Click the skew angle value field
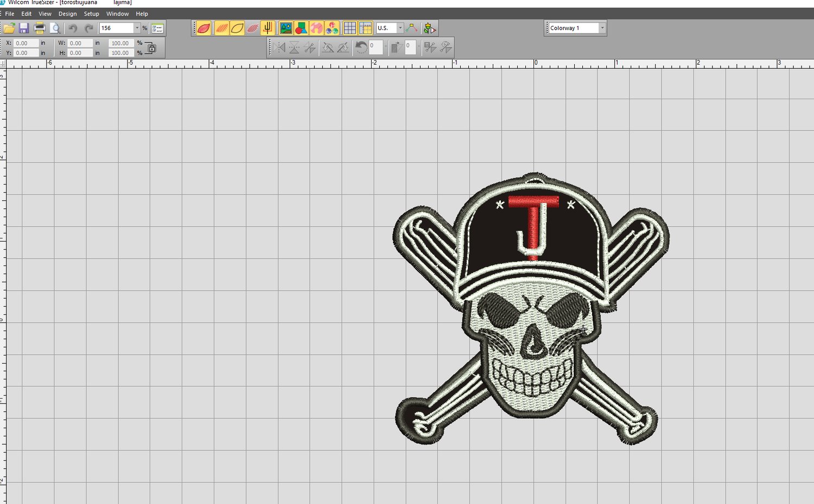 click(x=410, y=47)
